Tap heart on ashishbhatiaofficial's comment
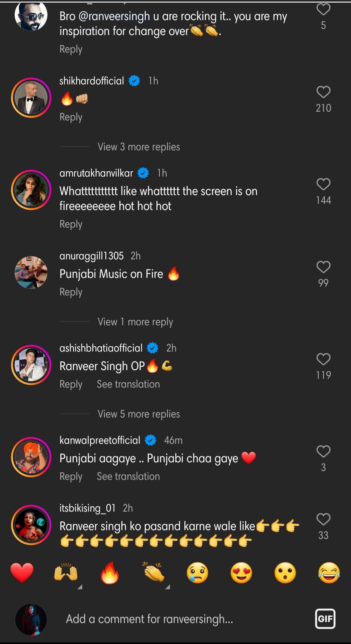 (x=323, y=359)
